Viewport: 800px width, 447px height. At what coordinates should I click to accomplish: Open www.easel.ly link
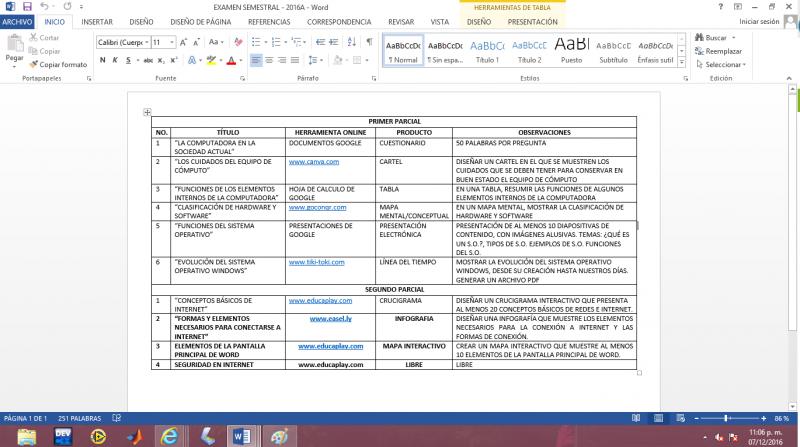pos(331,319)
